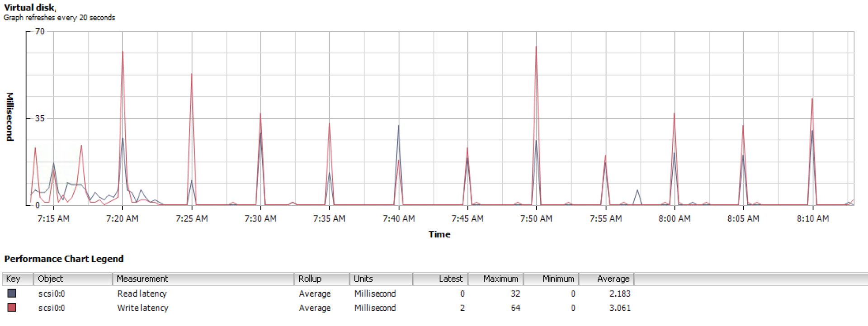The height and width of the screenshot is (326, 868).
Task: Click the "8:10 AM" time axis label
Action: 813,219
